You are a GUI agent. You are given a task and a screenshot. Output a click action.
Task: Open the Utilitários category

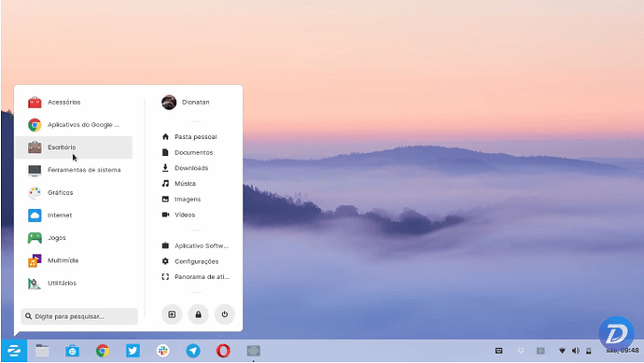tap(74, 283)
